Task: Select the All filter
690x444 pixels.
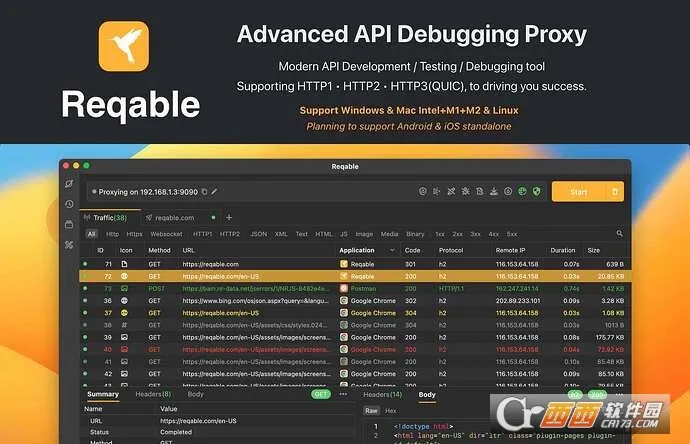Action: coord(92,234)
